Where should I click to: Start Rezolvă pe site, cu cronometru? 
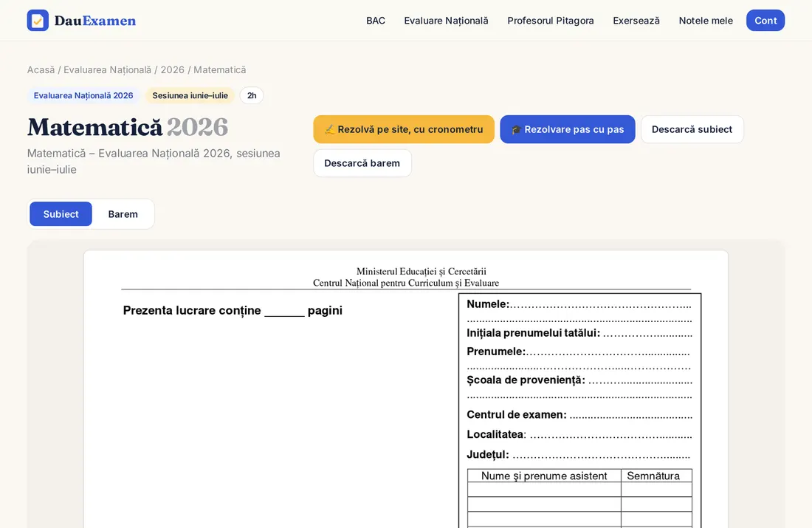pyautogui.click(x=404, y=129)
